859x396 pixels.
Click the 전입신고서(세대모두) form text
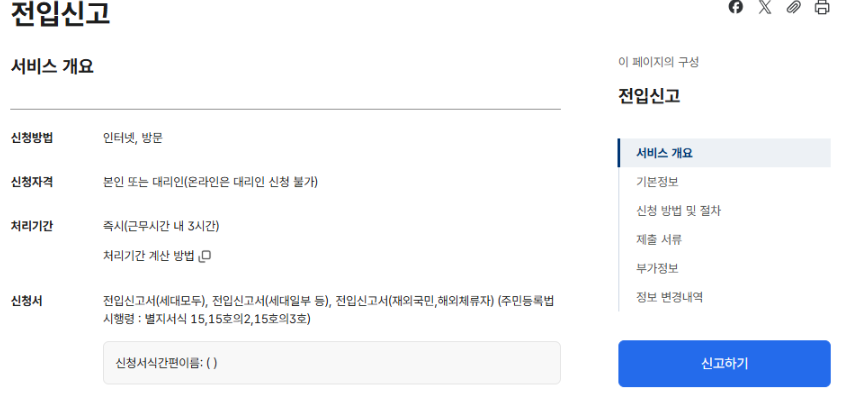click(x=155, y=301)
